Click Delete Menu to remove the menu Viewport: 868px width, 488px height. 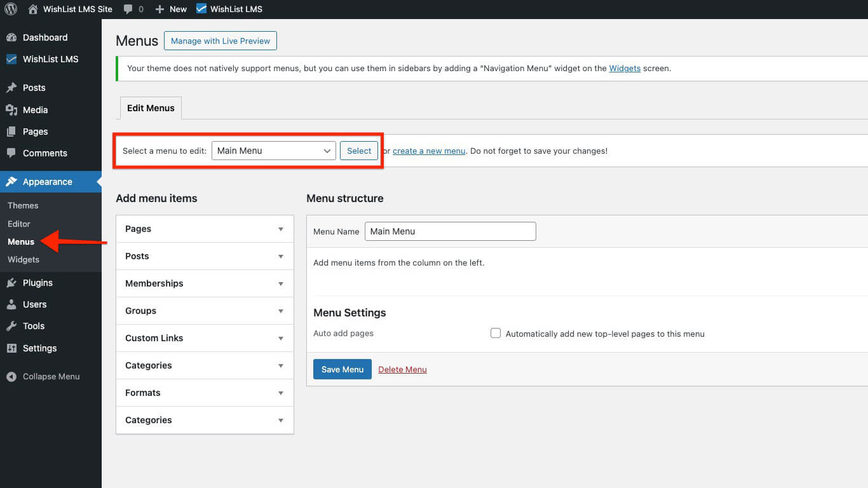click(x=402, y=369)
